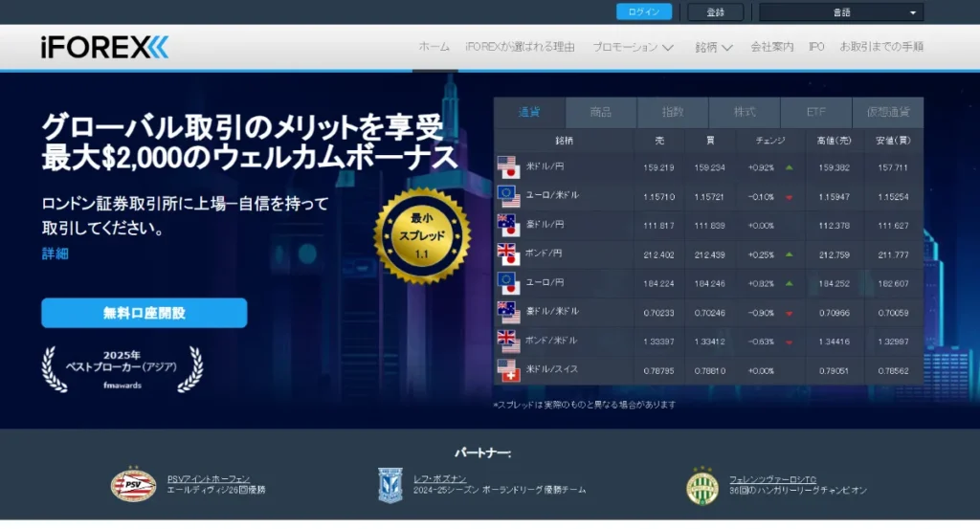Click the 銘柄 column header in table
The width and height of the screenshot is (980, 529).
point(564,141)
